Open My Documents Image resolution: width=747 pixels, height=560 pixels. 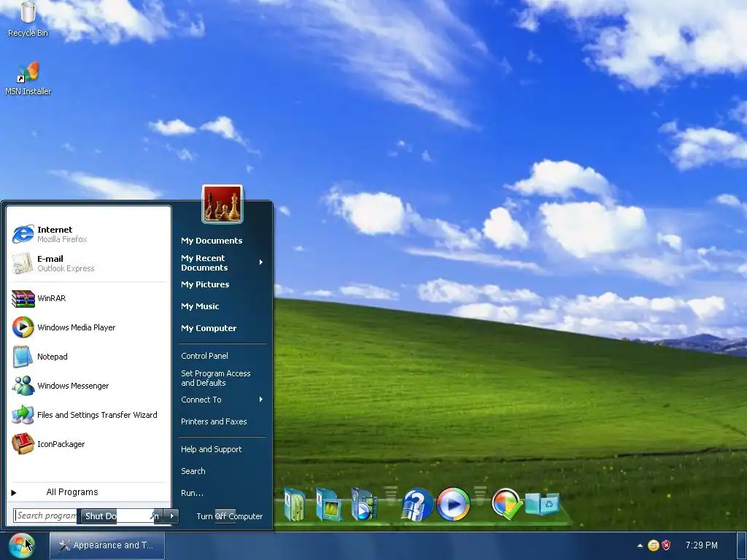212,241
